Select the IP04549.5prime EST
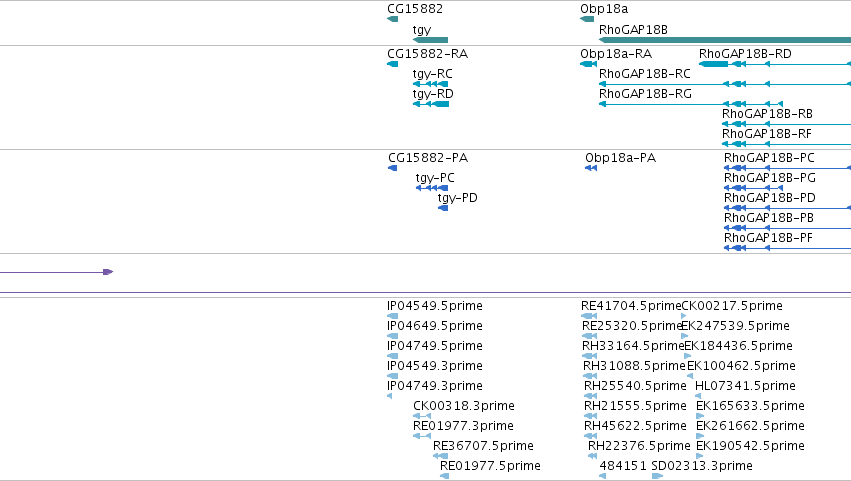 392,317
